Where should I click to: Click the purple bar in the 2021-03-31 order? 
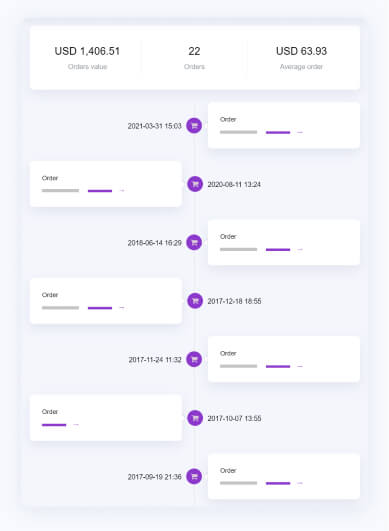(278, 132)
